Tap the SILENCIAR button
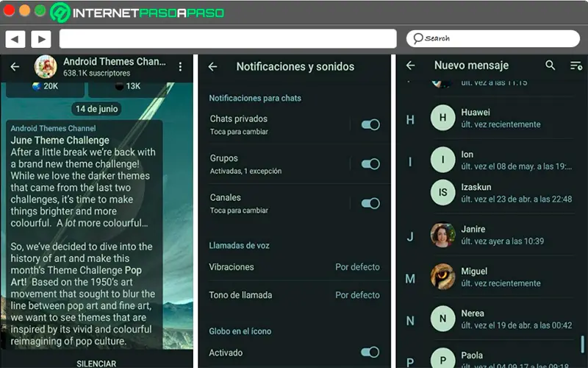The width and height of the screenshot is (588, 368). [96, 364]
